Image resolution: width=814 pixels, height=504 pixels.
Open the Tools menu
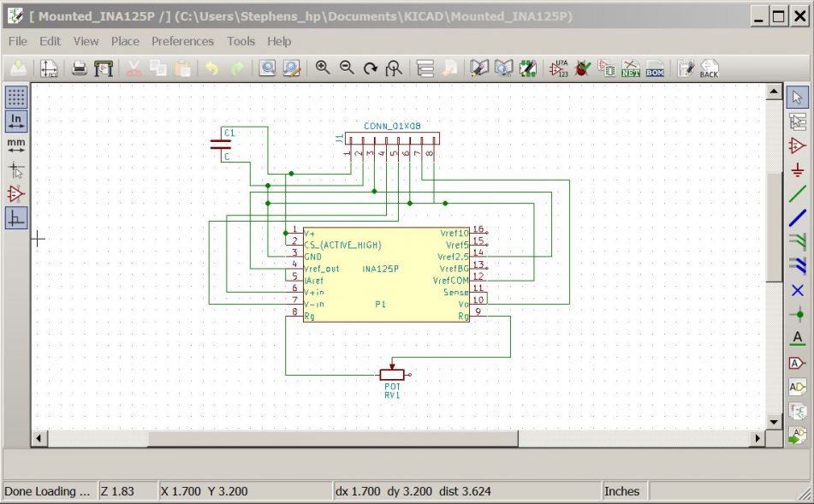(241, 41)
